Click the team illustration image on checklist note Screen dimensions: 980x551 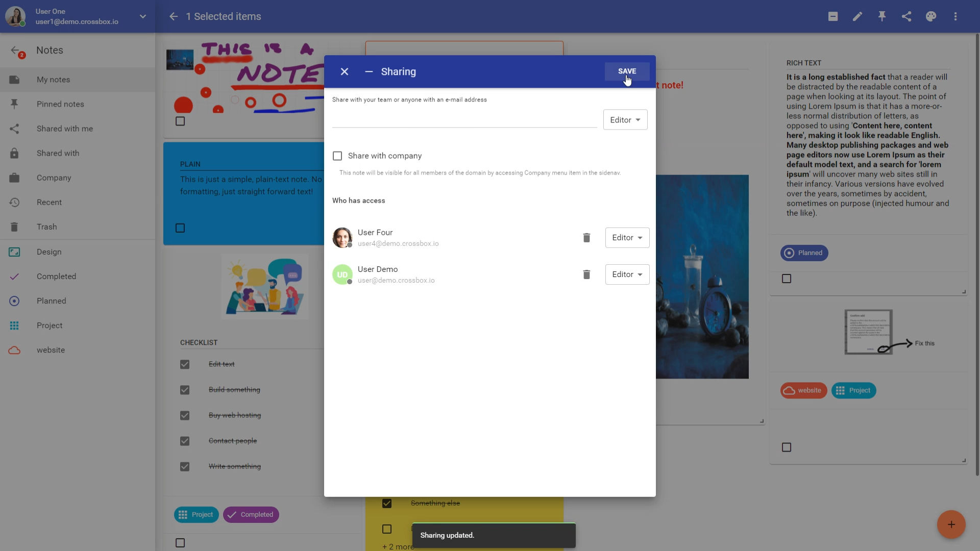tap(265, 287)
